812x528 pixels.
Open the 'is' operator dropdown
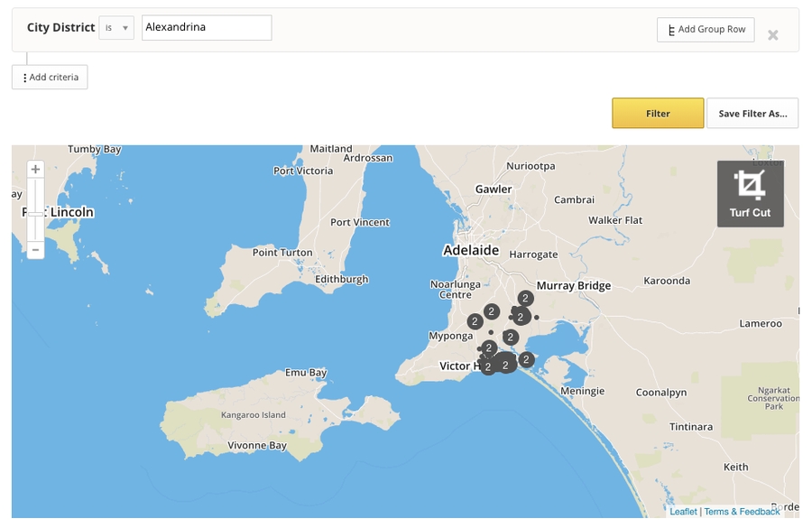click(x=116, y=28)
